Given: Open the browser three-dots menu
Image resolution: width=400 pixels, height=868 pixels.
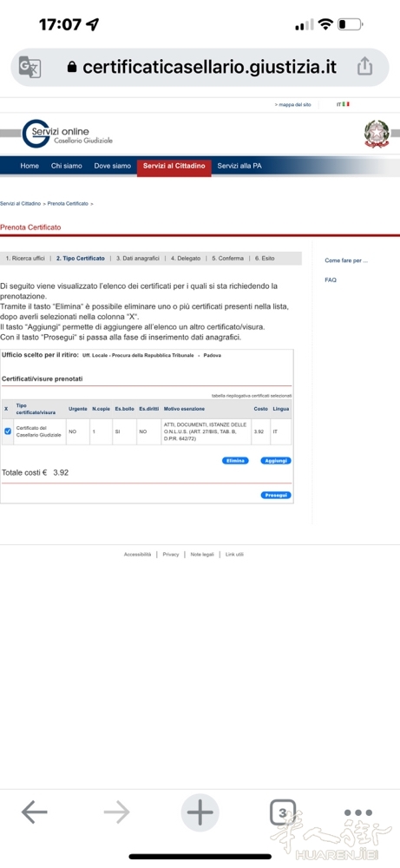Looking at the screenshot, I should click(x=358, y=812).
